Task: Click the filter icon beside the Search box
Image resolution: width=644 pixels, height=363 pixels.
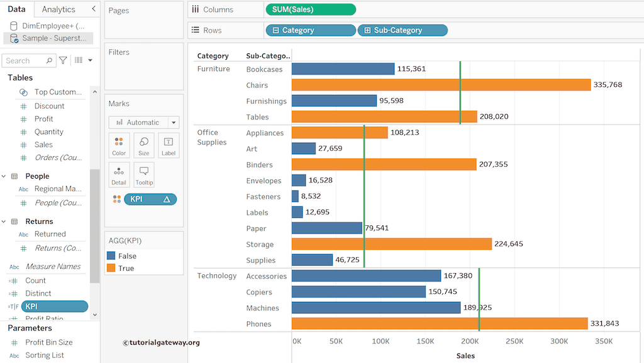Action: click(62, 60)
